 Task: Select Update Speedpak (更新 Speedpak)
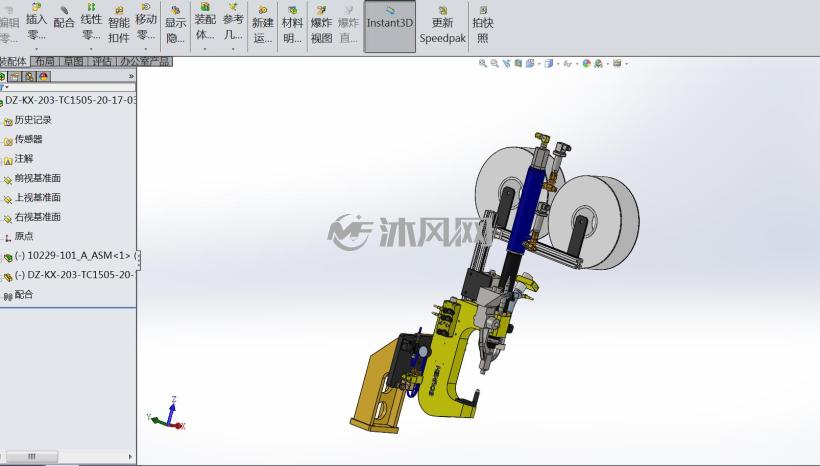442,25
